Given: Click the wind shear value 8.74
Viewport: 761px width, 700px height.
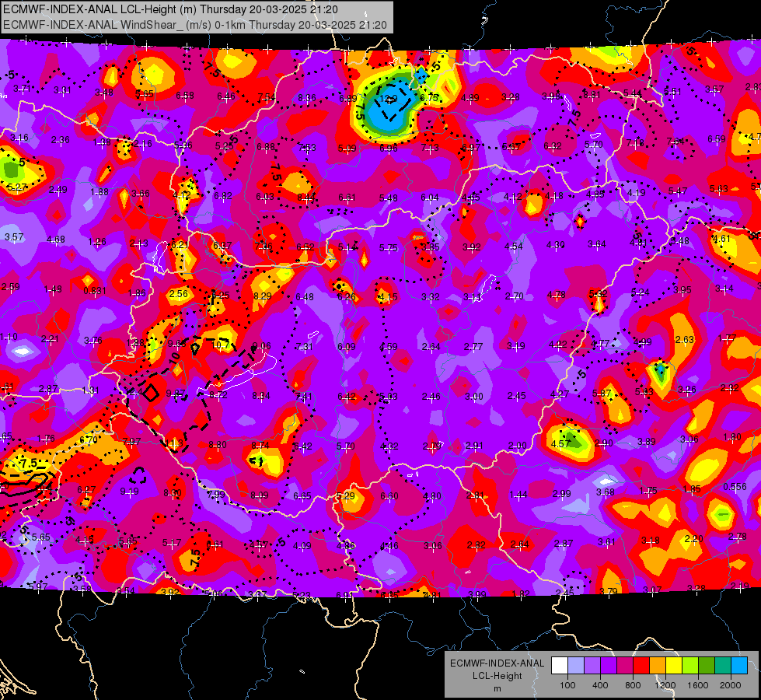Looking at the screenshot, I should (260, 445).
